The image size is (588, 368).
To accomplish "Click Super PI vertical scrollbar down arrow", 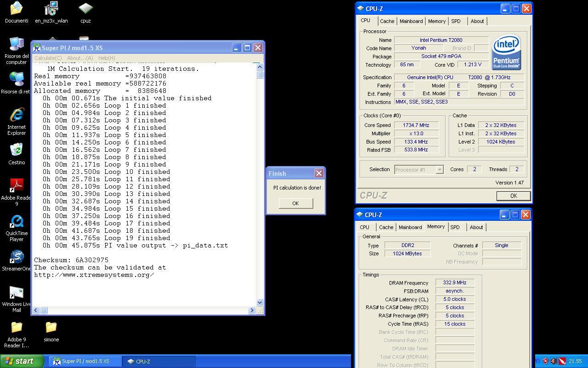I will 260,302.
